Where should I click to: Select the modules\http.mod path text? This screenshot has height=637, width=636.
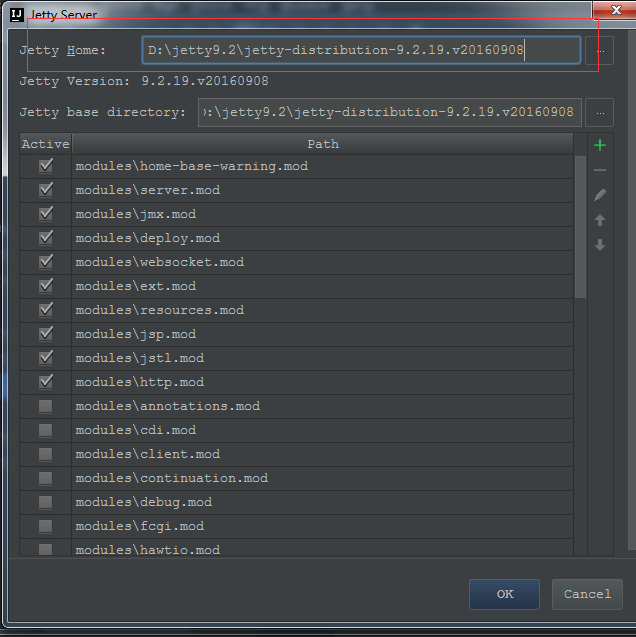click(140, 382)
